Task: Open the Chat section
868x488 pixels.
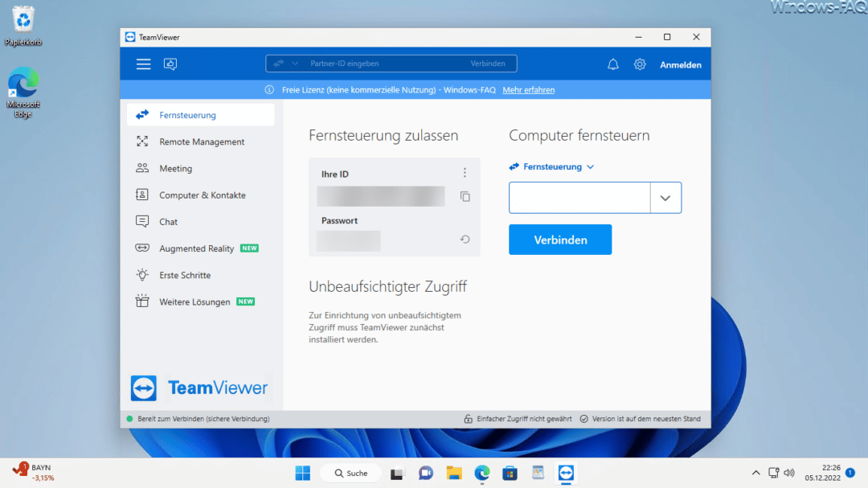Action: coord(168,221)
